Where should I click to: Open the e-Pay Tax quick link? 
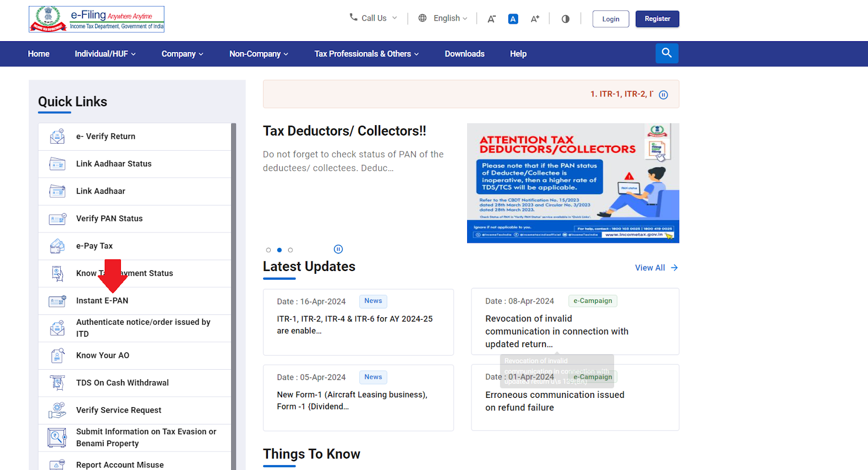(x=135, y=246)
